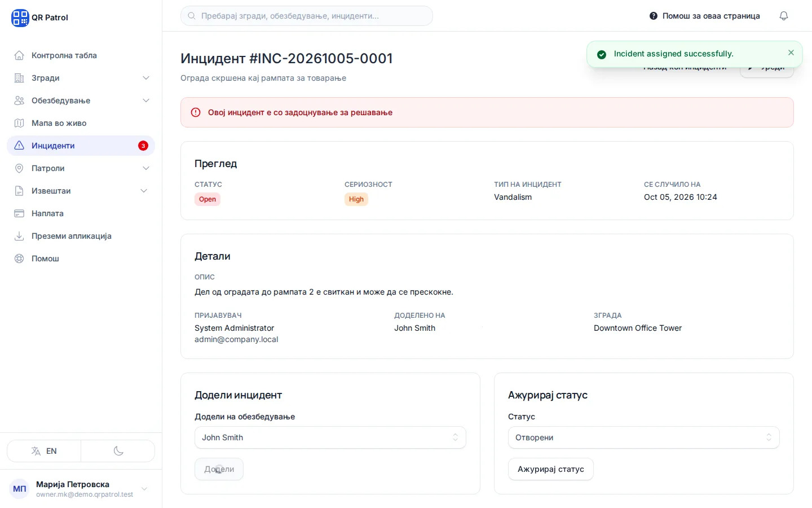Image resolution: width=812 pixels, height=508 pixels.
Task: Open Помош in sidebar
Action: (x=81, y=259)
